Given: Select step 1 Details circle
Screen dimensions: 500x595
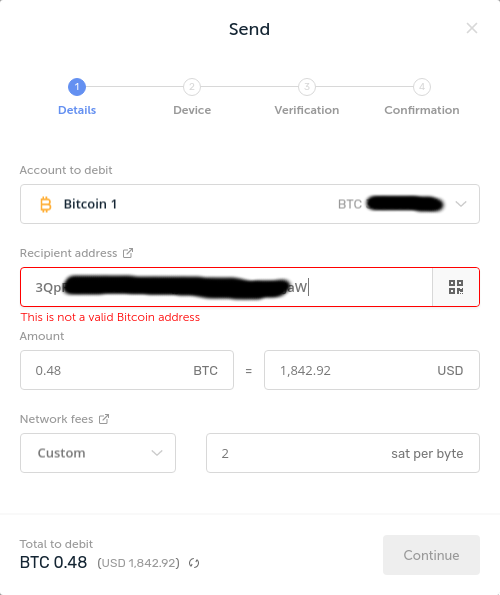Looking at the screenshot, I should 77,87.
